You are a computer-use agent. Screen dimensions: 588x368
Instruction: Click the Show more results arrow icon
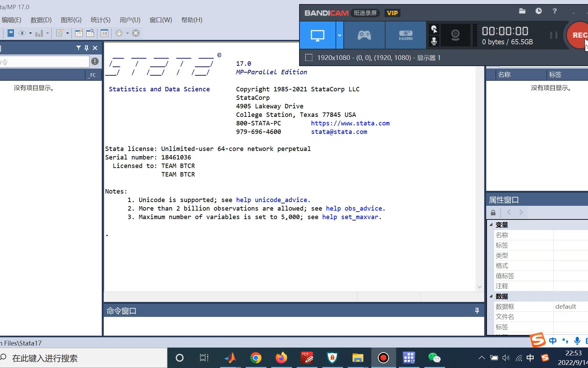click(x=119, y=33)
